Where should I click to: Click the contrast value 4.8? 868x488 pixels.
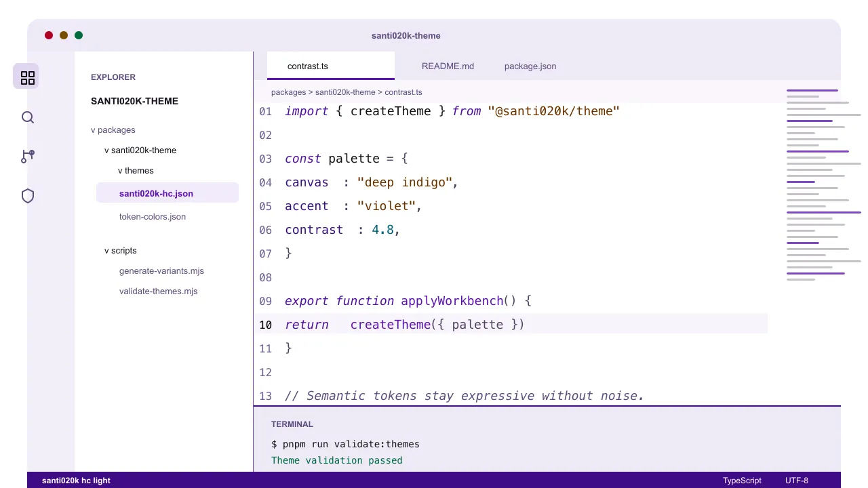tap(382, 230)
